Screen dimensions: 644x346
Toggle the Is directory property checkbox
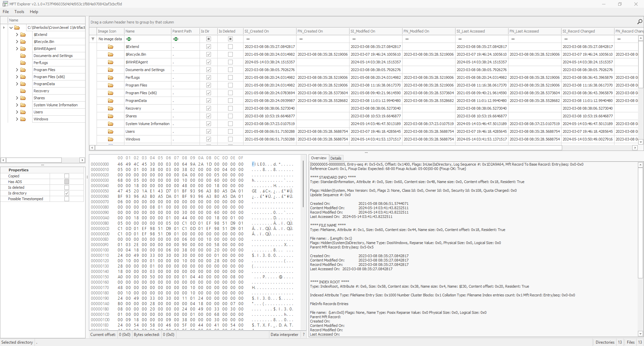coord(67,193)
